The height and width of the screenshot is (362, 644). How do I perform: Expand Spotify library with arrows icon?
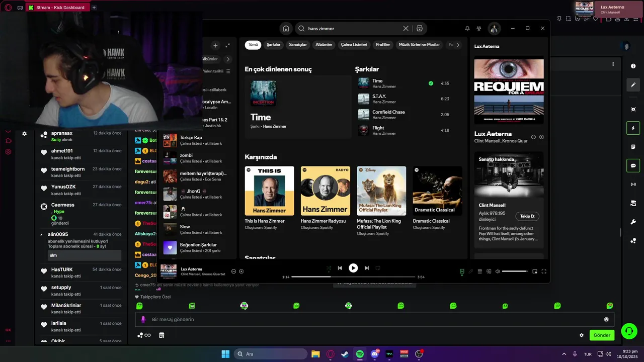point(227,45)
